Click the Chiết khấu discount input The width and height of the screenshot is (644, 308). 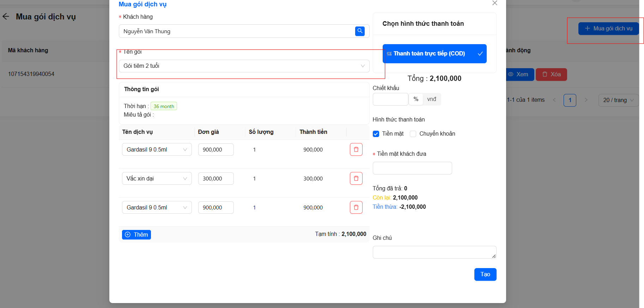pos(390,99)
